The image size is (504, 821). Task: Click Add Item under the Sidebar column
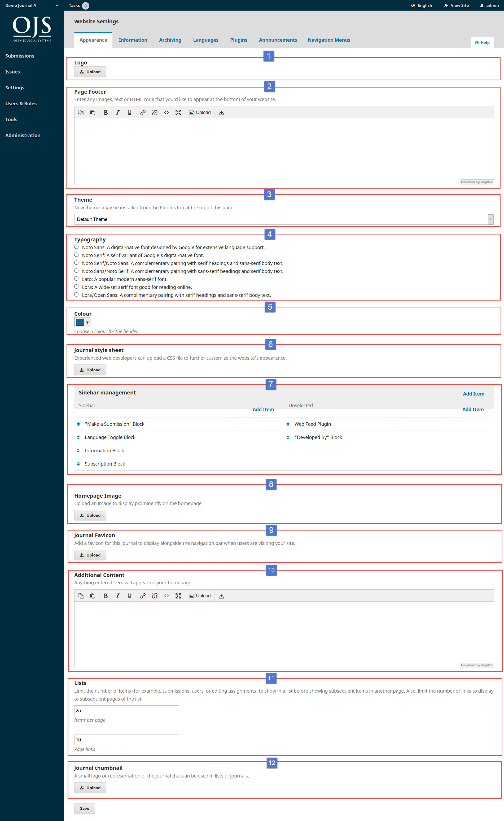263,409
